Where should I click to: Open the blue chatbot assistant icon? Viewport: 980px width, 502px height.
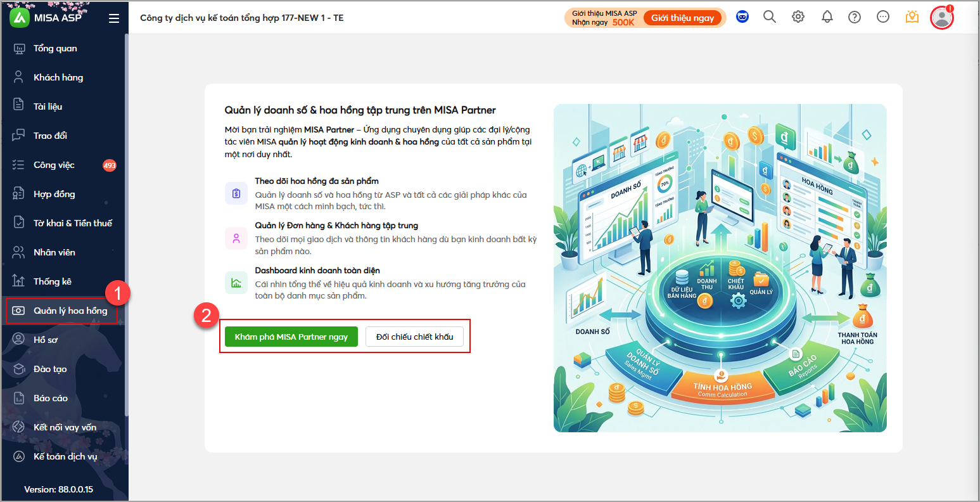(742, 17)
